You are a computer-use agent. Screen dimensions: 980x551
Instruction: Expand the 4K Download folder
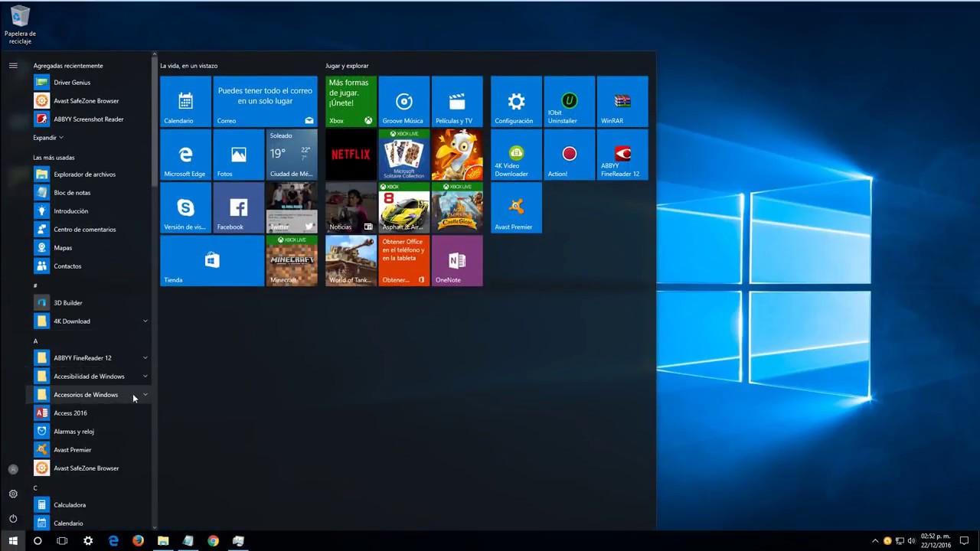point(90,321)
